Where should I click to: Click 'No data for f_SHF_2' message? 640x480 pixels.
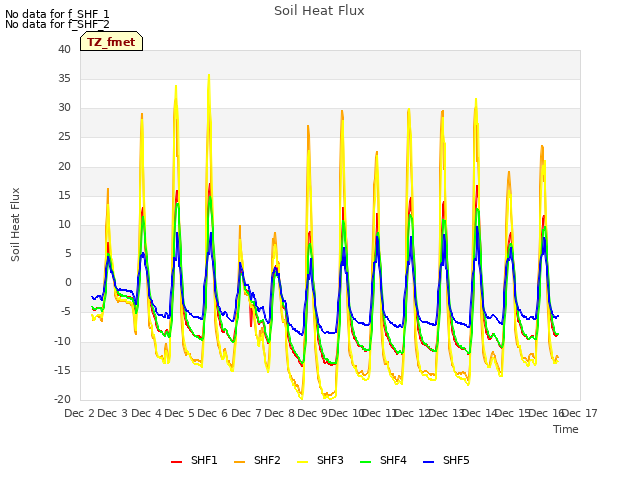57,24
